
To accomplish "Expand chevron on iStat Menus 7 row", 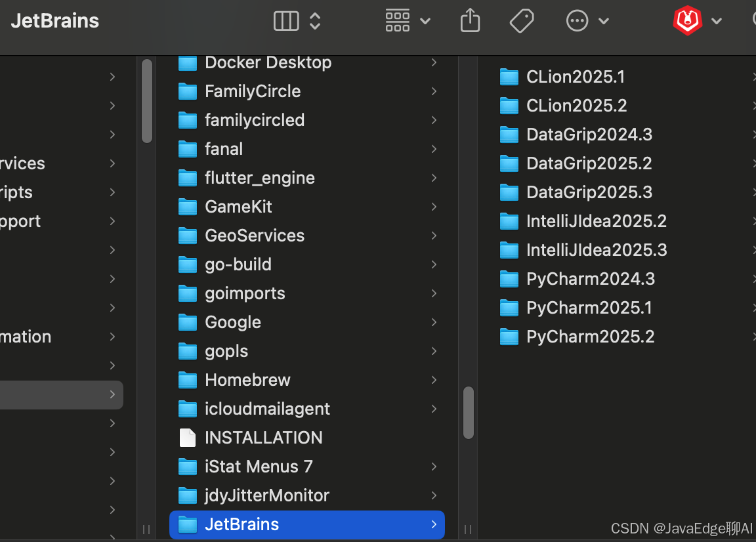I will click(434, 467).
